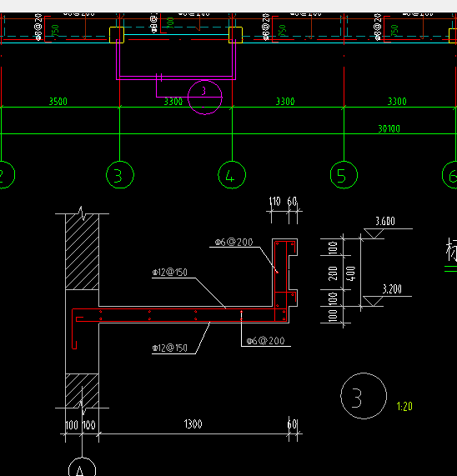
Task: Select the 3.600 elevation label
Action: click(385, 221)
